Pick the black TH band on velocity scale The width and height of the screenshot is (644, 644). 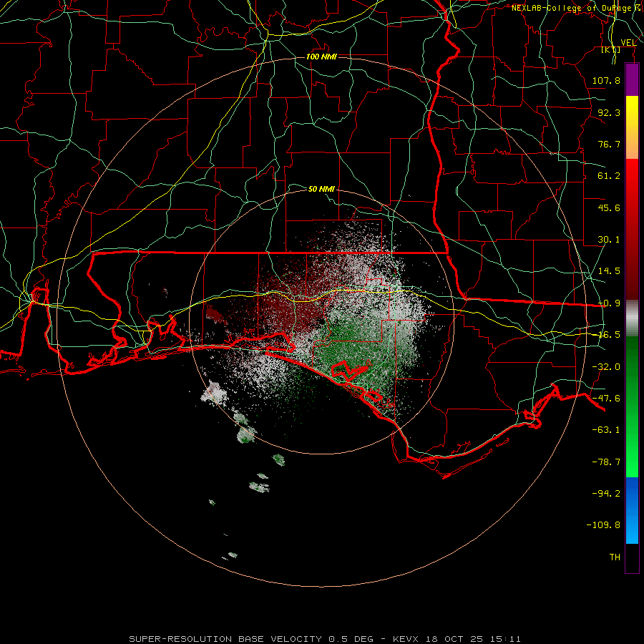point(632,557)
